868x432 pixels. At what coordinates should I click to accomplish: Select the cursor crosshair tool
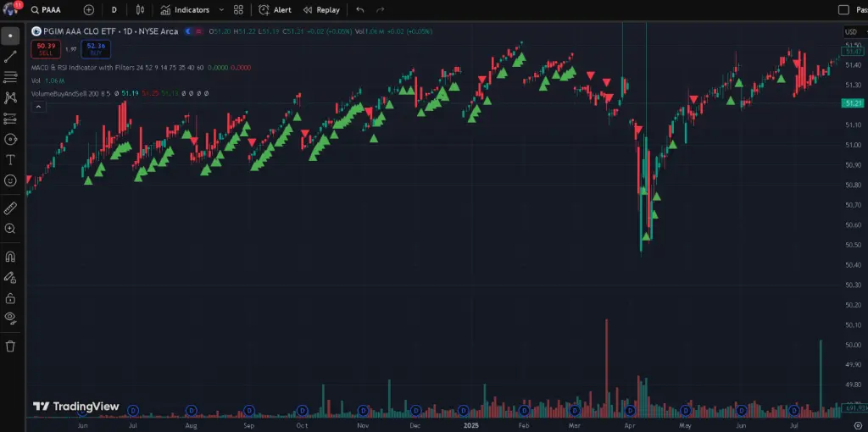10,36
